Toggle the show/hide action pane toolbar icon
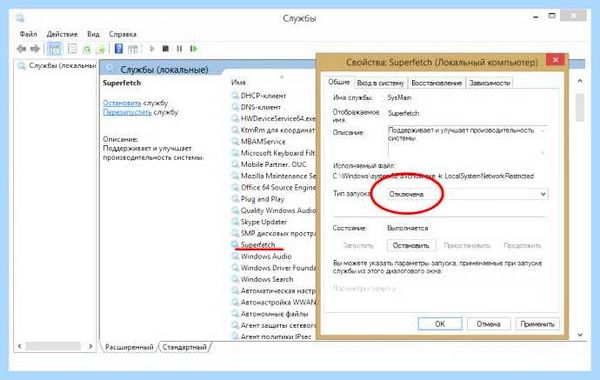The width and height of the screenshot is (600, 380). 133,49
